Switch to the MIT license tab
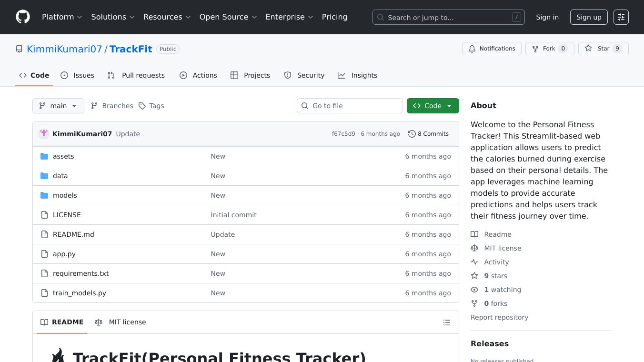The width and height of the screenshot is (644, 362). coord(121,322)
